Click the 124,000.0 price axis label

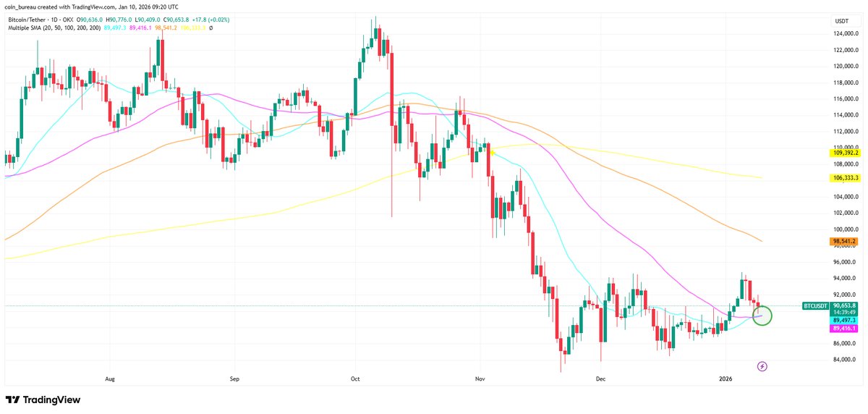tap(846, 34)
